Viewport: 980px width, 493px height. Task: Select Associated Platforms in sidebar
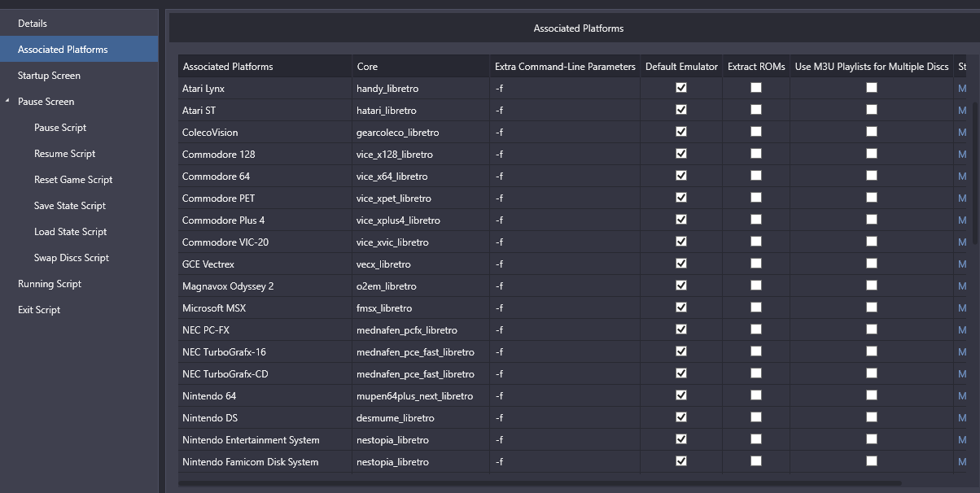point(79,50)
